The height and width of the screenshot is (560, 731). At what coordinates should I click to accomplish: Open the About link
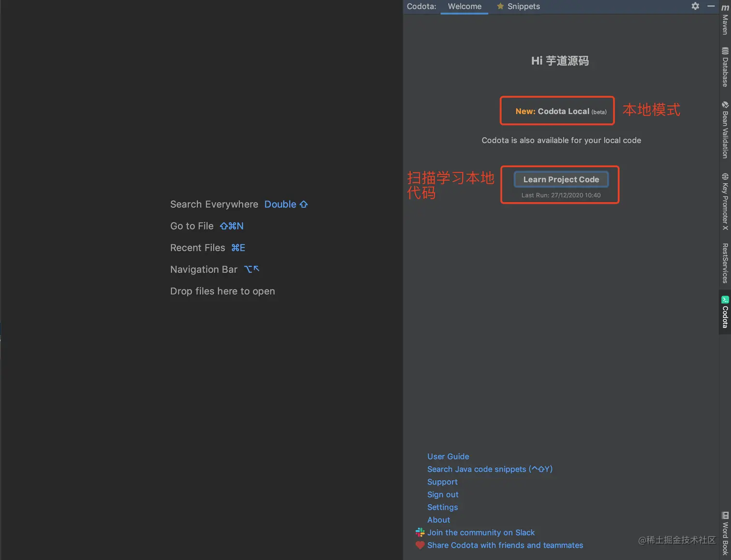[439, 519]
